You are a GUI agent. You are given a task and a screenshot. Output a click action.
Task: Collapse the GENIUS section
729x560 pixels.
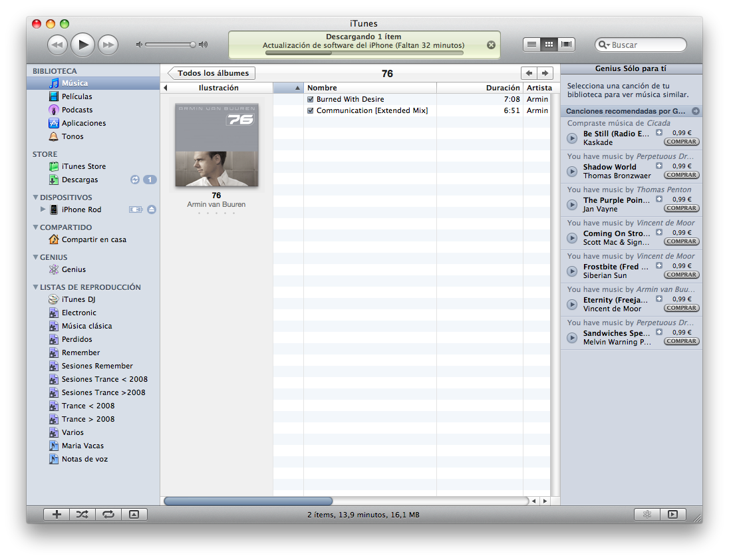(x=35, y=257)
